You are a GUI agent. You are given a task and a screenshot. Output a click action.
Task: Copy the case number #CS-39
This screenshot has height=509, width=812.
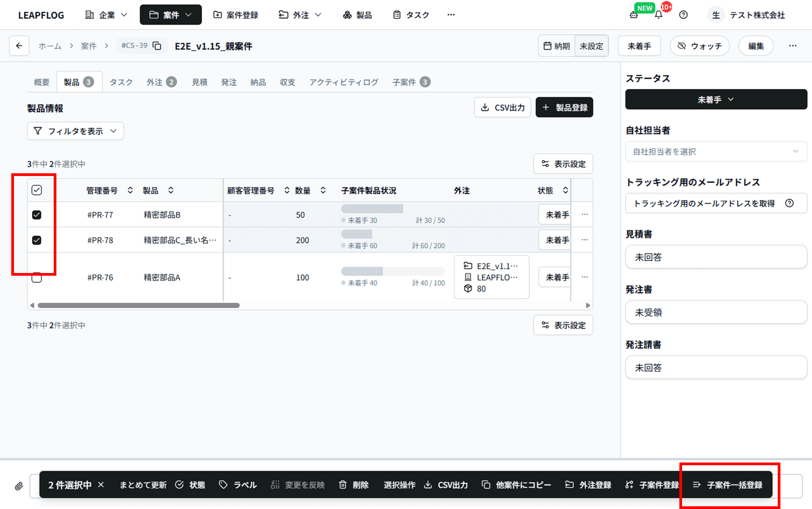pyautogui.click(x=156, y=46)
